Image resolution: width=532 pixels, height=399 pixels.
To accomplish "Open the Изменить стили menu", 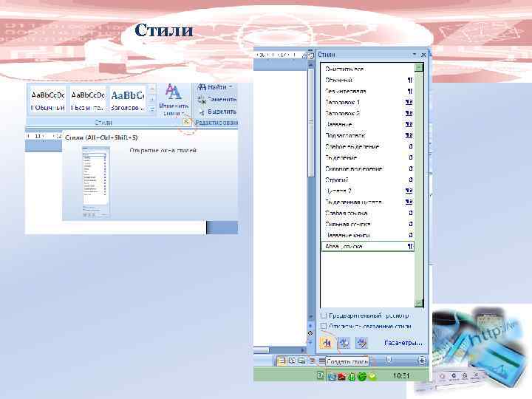I will pyautogui.click(x=174, y=100).
